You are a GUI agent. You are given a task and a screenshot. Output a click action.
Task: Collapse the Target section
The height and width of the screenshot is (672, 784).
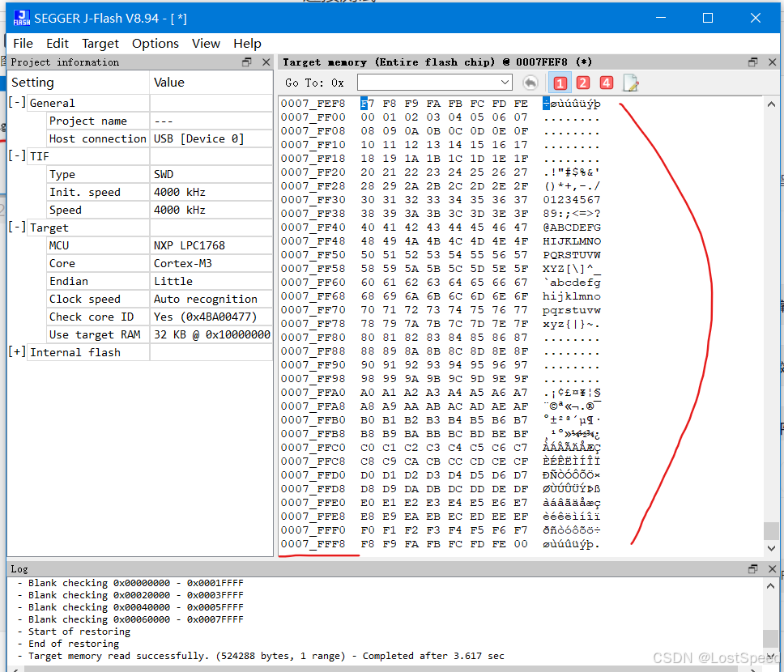point(17,228)
